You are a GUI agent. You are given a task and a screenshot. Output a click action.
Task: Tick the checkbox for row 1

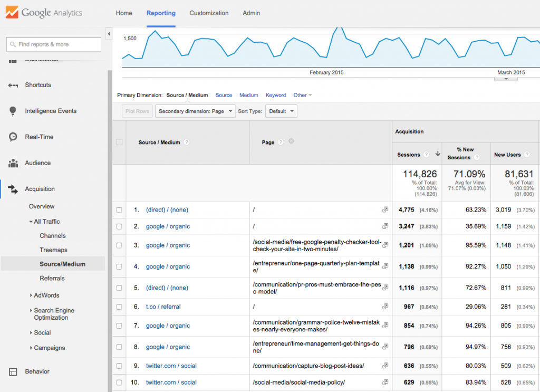[119, 210]
